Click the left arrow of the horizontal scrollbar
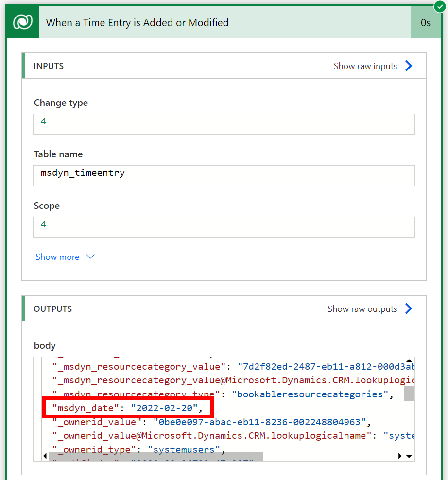Viewport: 448px width, 480px height. (x=45, y=456)
